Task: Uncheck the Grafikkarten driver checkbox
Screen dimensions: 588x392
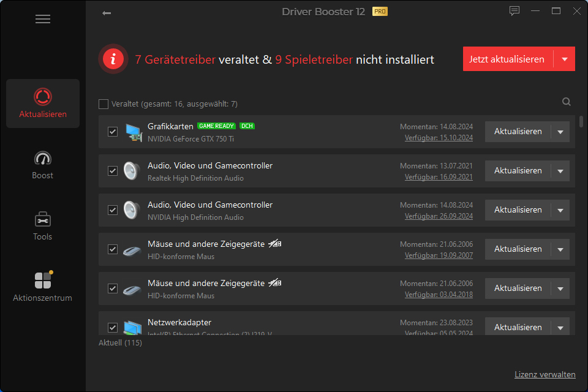Action: pos(113,132)
